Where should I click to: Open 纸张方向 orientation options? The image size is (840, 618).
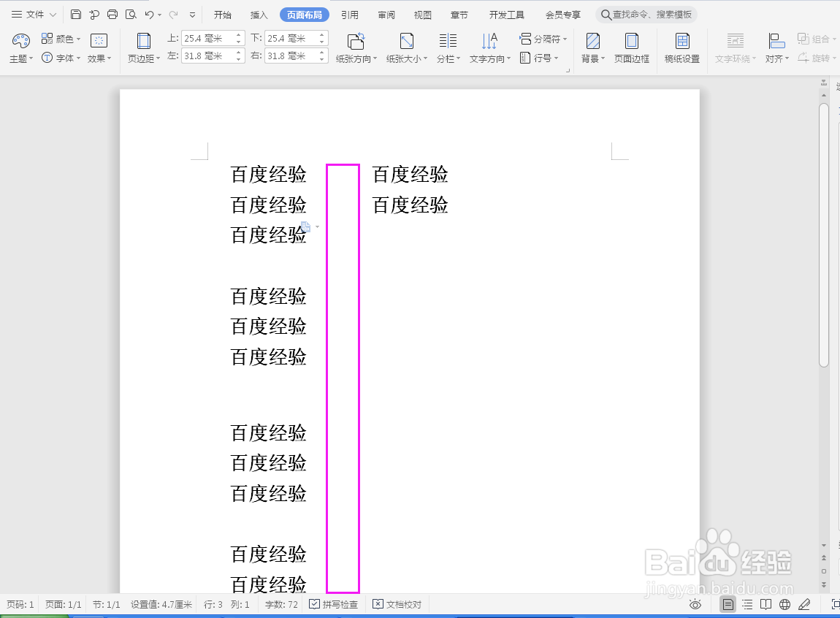[356, 47]
